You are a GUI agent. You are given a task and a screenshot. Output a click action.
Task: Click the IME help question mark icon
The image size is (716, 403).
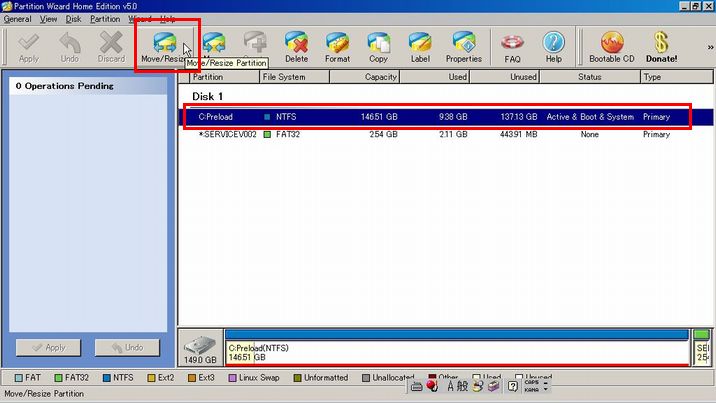click(x=513, y=387)
